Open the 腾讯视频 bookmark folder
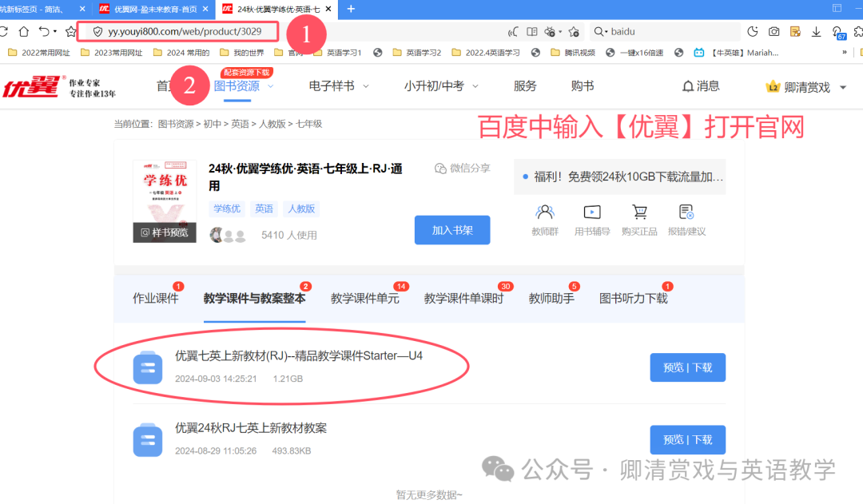 point(573,53)
